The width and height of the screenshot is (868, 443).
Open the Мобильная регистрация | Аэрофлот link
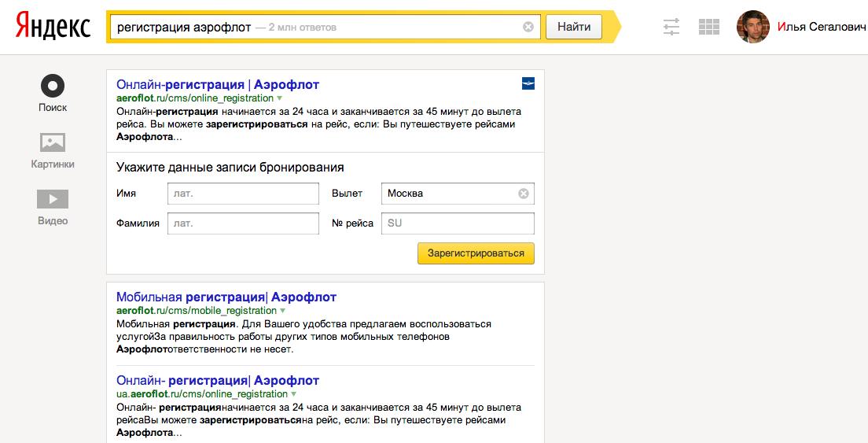pos(226,297)
